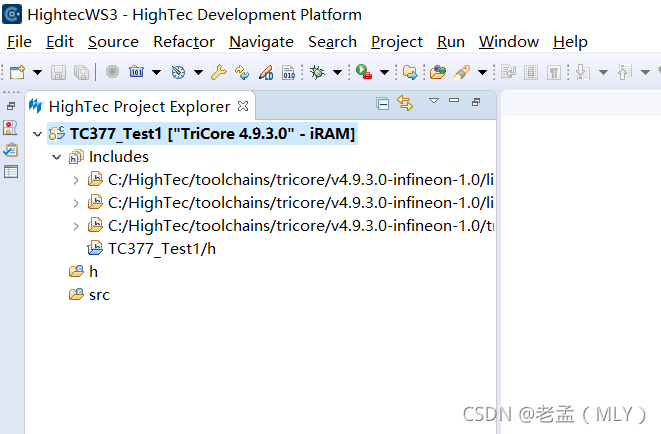
Task: Open the Debug dropdown arrow
Action: click(337, 72)
